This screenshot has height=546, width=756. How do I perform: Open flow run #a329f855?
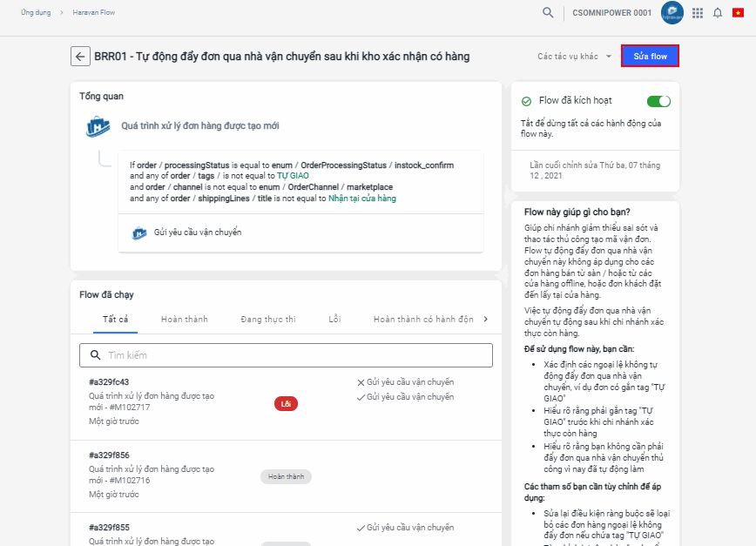(109, 528)
